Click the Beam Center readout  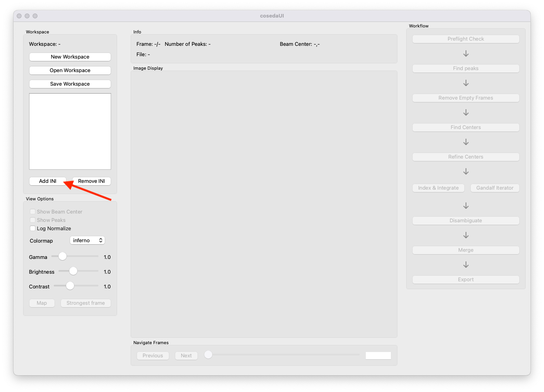coord(300,44)
